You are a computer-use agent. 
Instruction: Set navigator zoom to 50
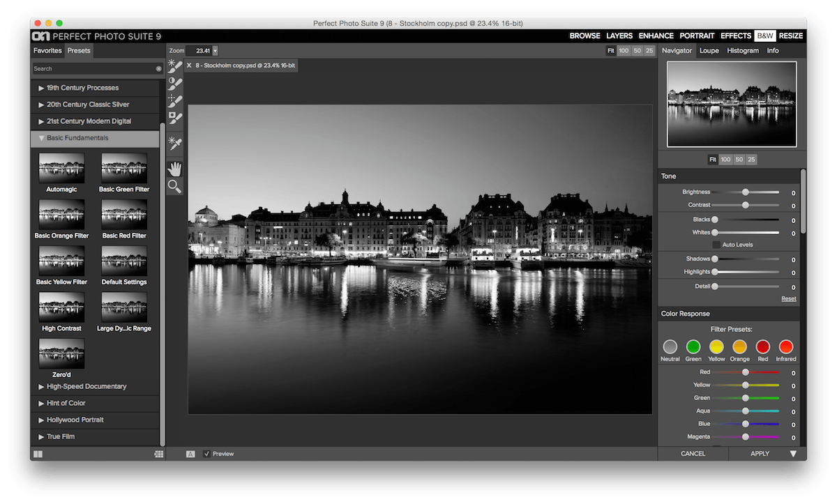(739, 160)
